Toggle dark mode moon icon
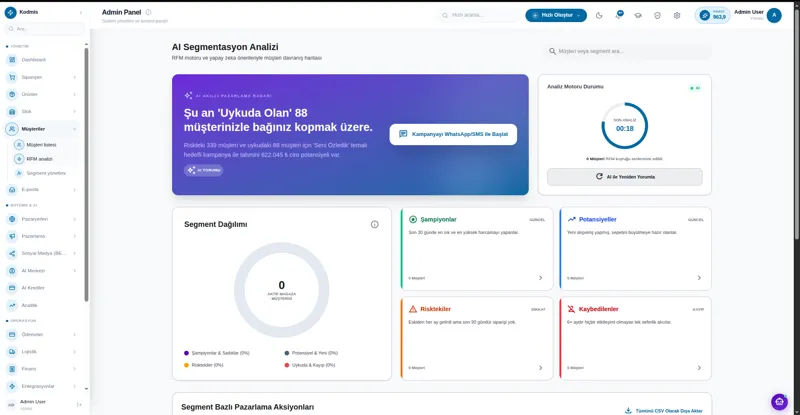Screen dimensions: 800x415 [x=599, y=15]
